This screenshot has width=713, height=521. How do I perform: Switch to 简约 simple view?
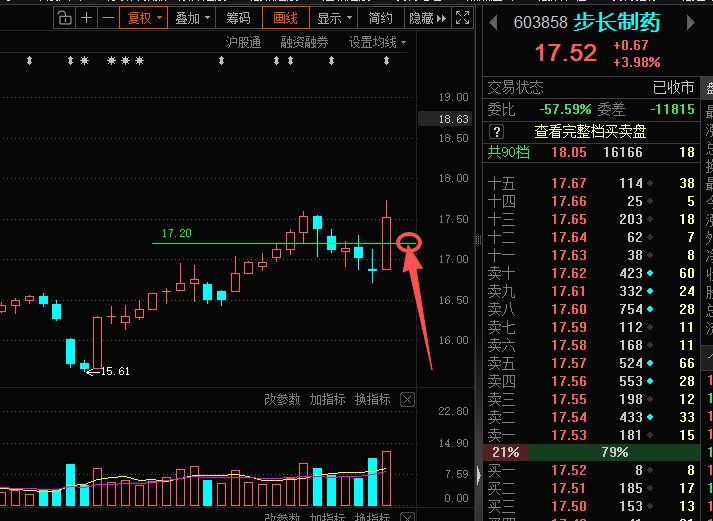click(x=381, y=18)
